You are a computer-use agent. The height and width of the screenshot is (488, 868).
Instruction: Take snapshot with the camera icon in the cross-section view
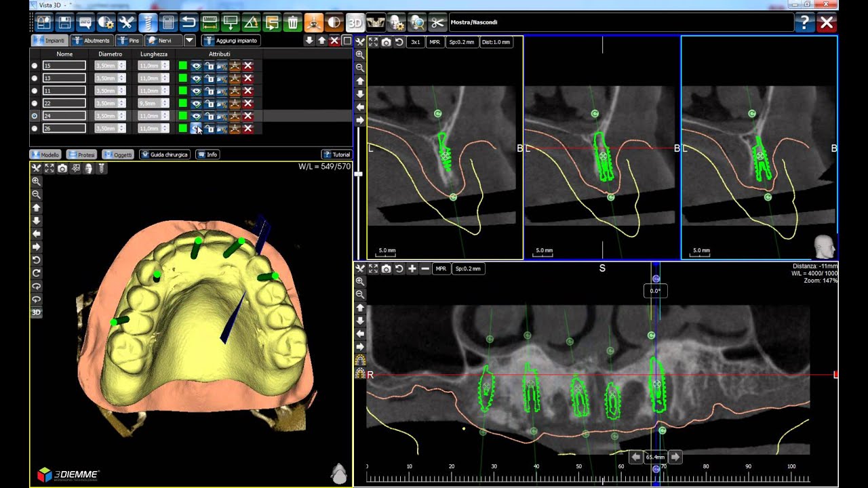(386, 42)
